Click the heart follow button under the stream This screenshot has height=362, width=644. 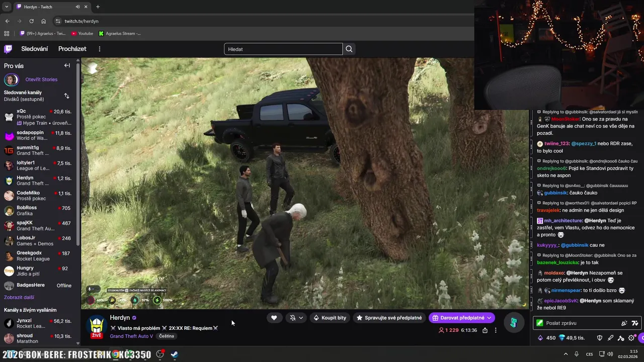point(274,318)
